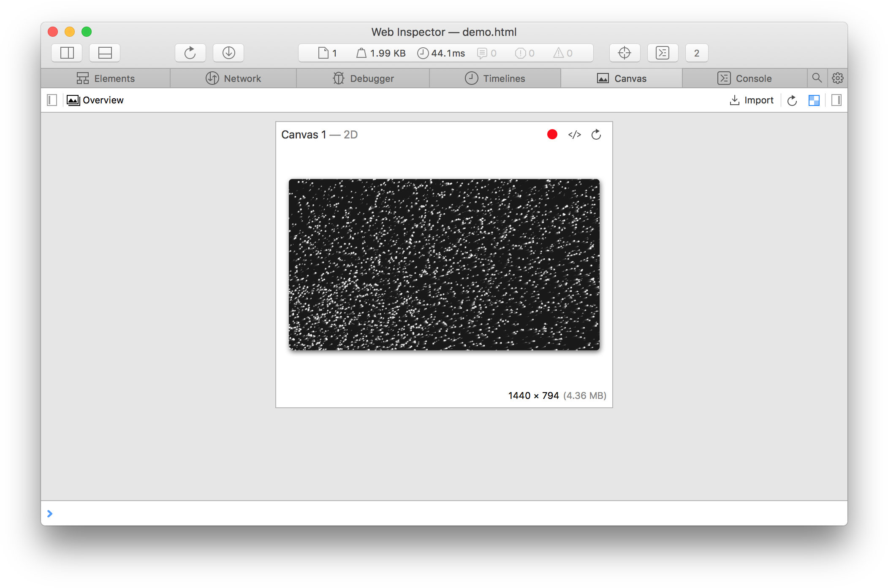The height and width of the screenshot is (588, 888).
Task: Click the Import button
Action: point(751,100)
